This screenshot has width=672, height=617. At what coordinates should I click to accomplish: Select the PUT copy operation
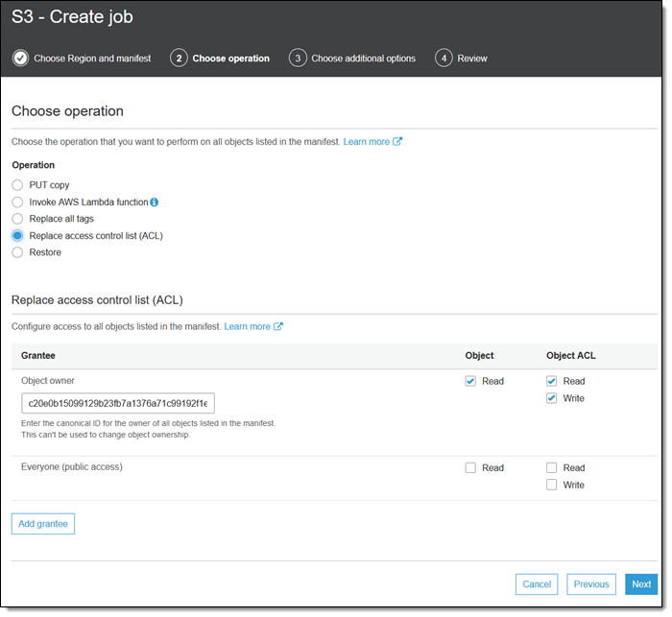coord(17,185)
